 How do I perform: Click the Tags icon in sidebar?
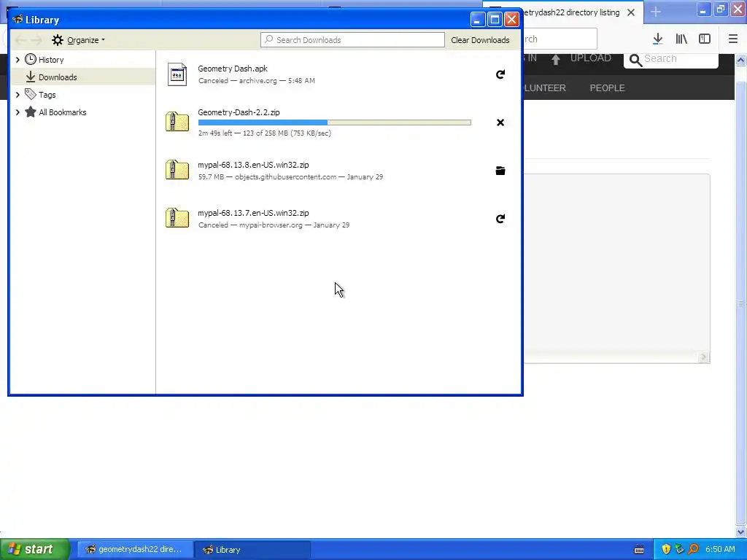point(31,94)
